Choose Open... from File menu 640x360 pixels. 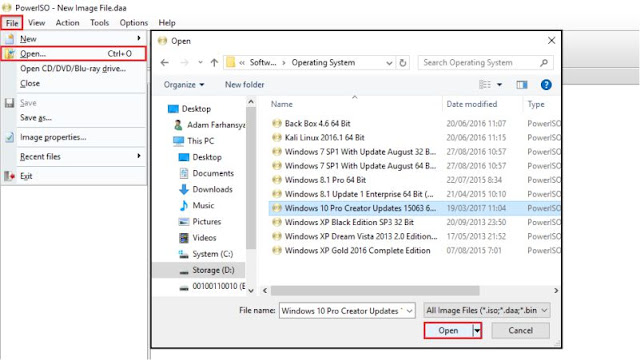pyautogui.click(x=73, y=54)
